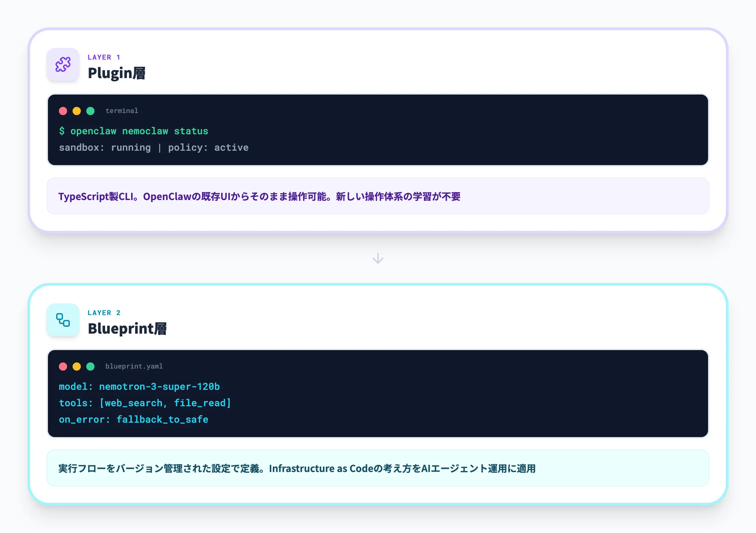Image resolution: width=756 pixels, height=533 pixels.
Task: Expand the Plugin層 layer card
Action: point(116,73)
